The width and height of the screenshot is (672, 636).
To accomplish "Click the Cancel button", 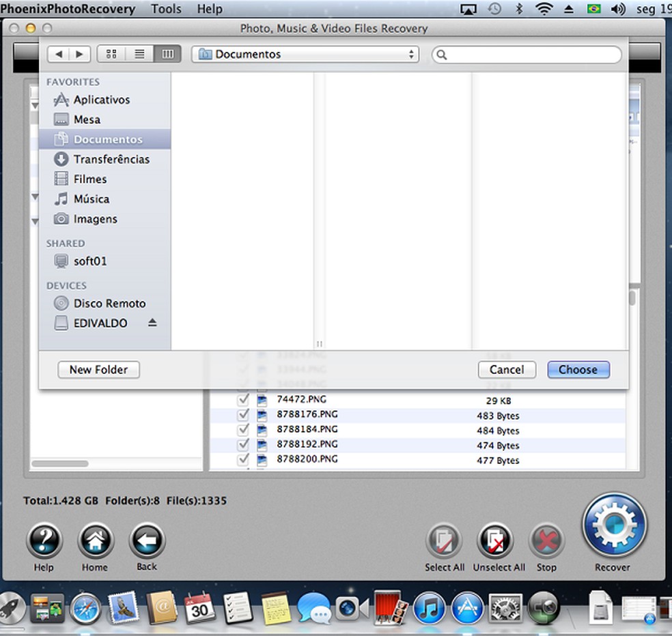I will tap(507, 370).
